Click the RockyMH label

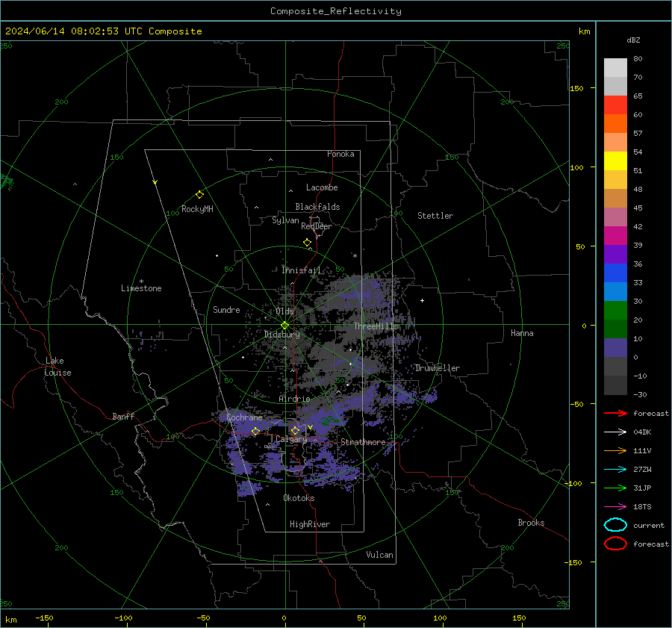[x=197, y=209]
